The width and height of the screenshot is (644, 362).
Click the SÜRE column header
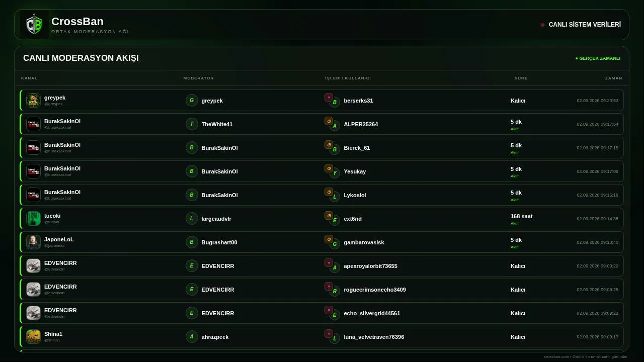521,78
